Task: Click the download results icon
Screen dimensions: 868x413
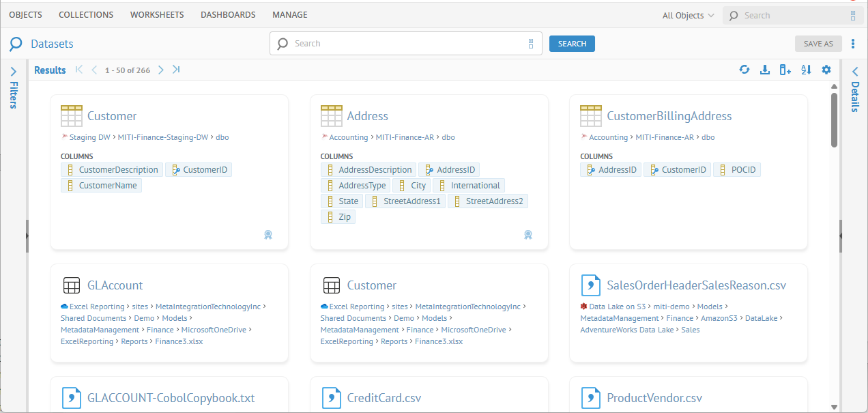Action: pyautogui.click(x=765, y=70)
